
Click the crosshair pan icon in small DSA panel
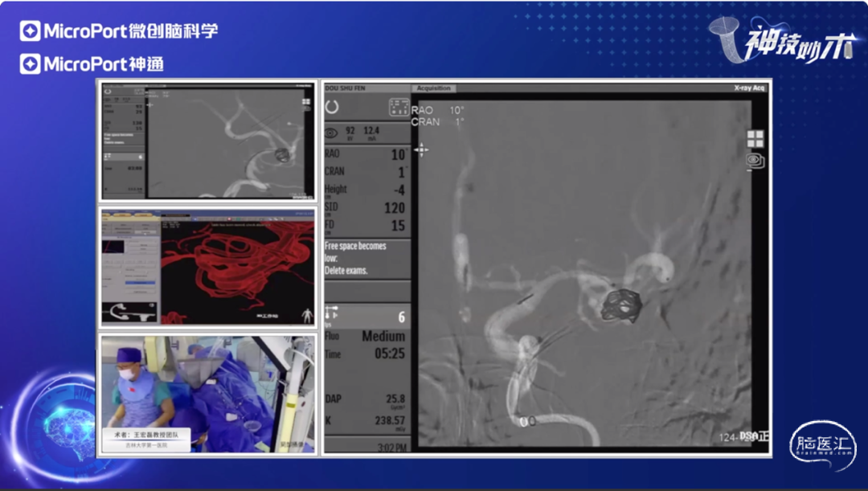coord(149,104)
